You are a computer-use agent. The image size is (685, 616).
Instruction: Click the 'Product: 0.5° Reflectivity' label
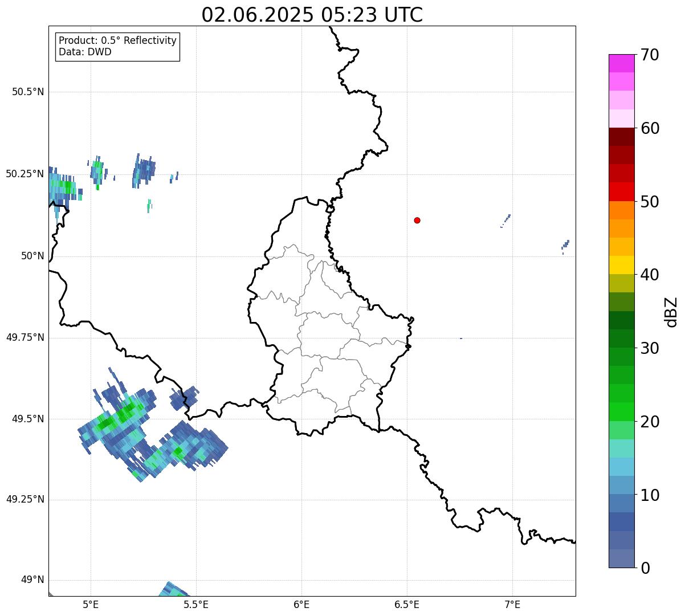pos(118,41)
